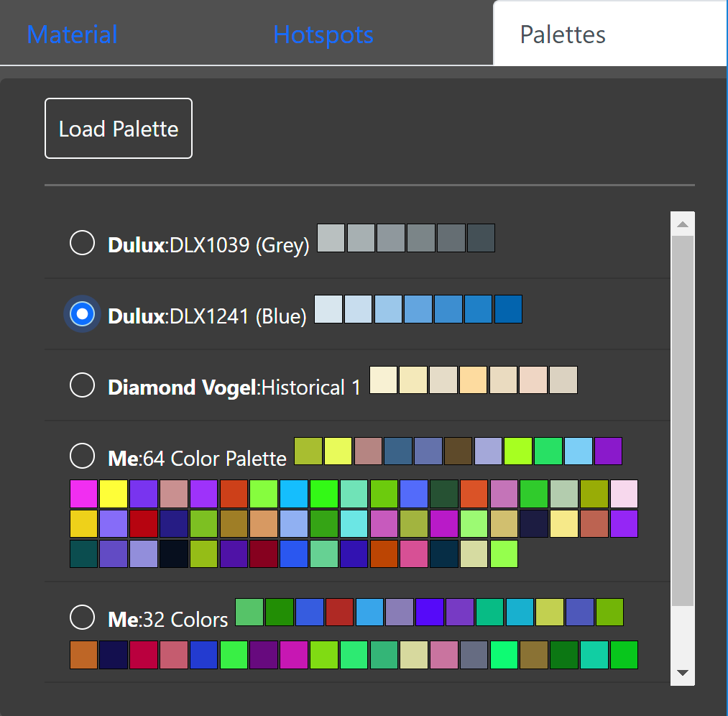Click the 'Diamond Vogel:Historical 1' label text
Screen dimensions: 728x716
234,387
